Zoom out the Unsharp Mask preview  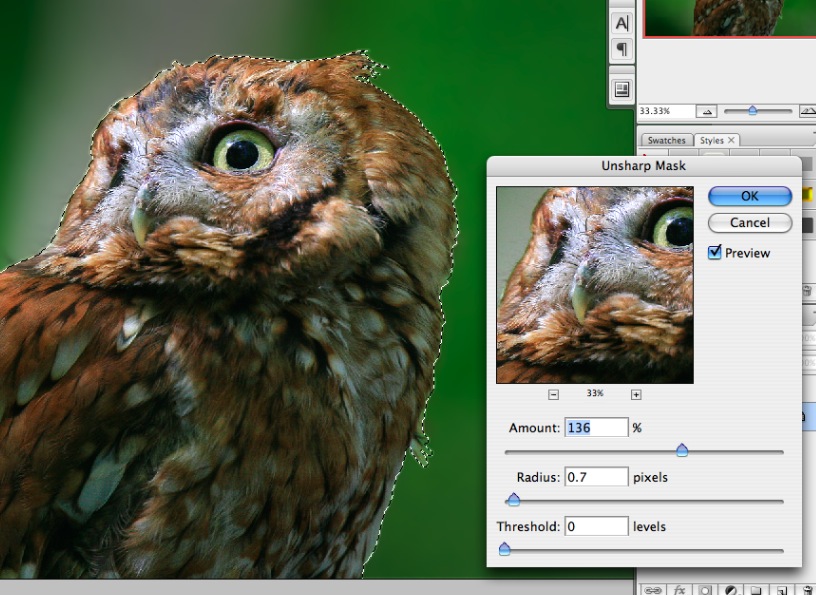(553, 395)
